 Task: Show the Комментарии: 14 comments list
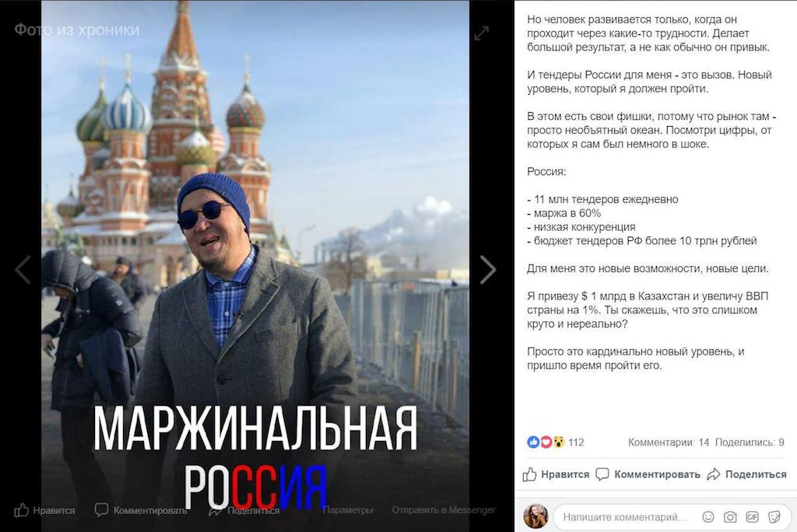(x=669, y=442)
